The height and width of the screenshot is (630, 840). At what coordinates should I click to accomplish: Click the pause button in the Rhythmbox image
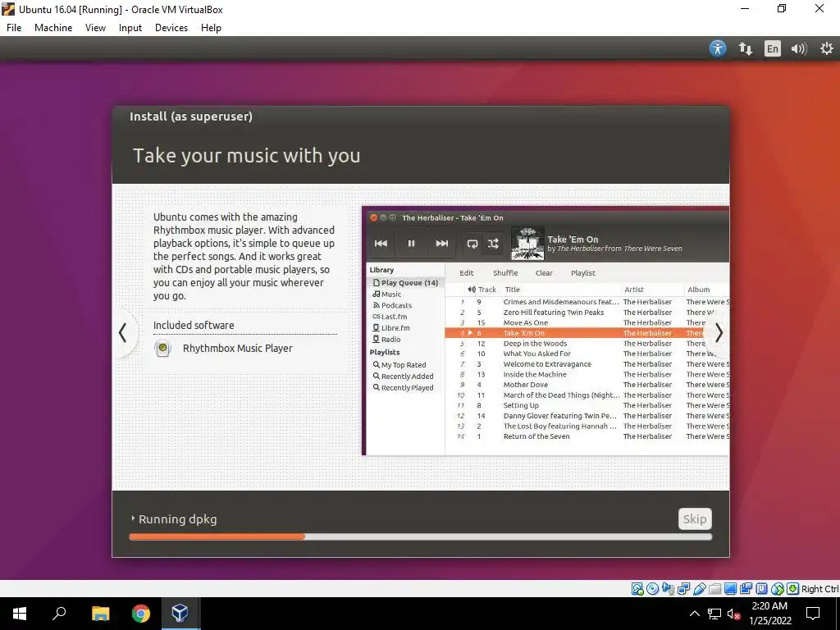tap(411, 243)
